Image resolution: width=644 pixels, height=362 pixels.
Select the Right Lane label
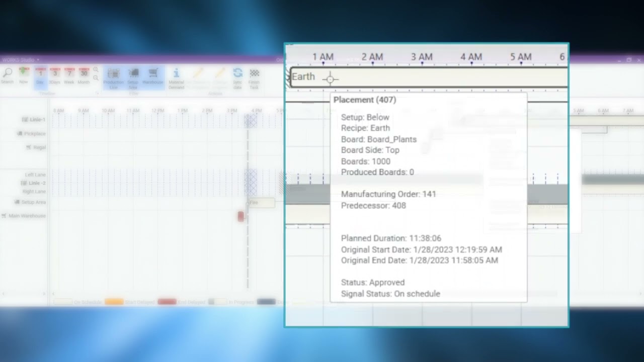34,192
